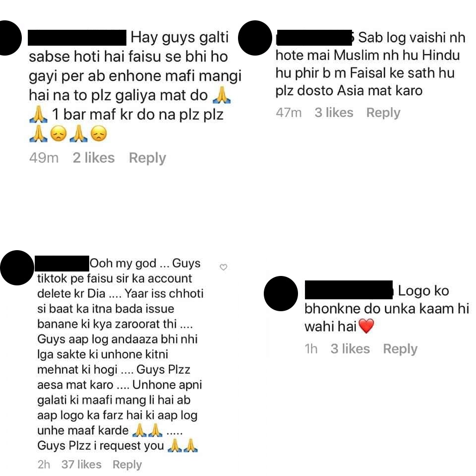This screenshot has height=476, width=476.
Task: Show who gave the 37 likes
Action: 81,464
